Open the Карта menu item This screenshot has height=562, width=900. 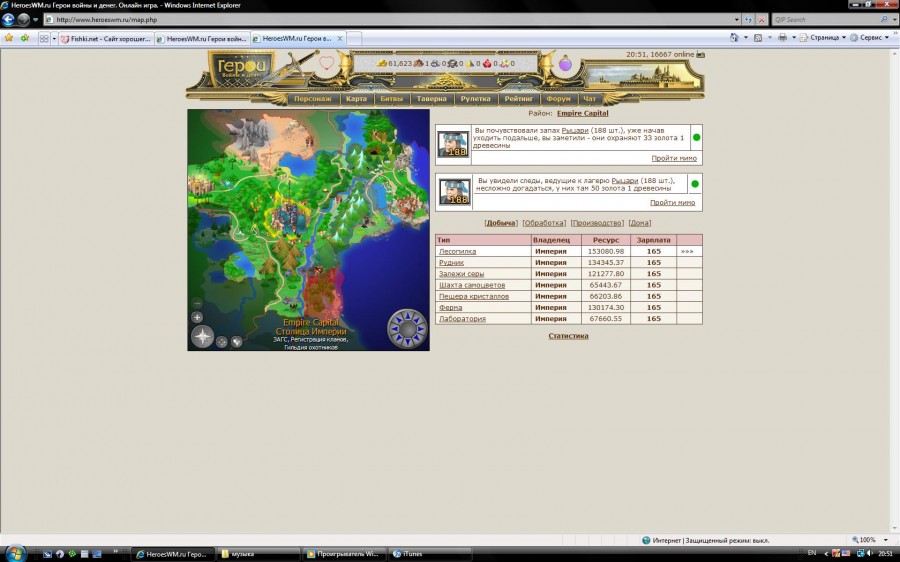click(x=356, y=99)
